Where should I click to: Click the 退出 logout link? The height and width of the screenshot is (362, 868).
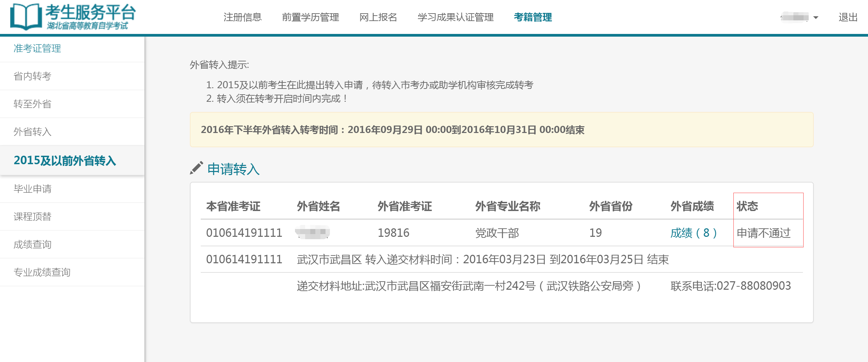(848, 17)
